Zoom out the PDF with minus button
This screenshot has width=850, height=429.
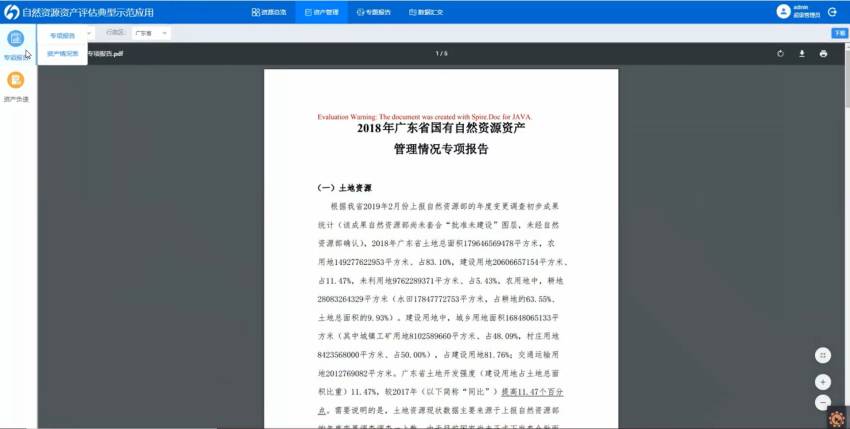pyautogui.click(x=822, y=402)
